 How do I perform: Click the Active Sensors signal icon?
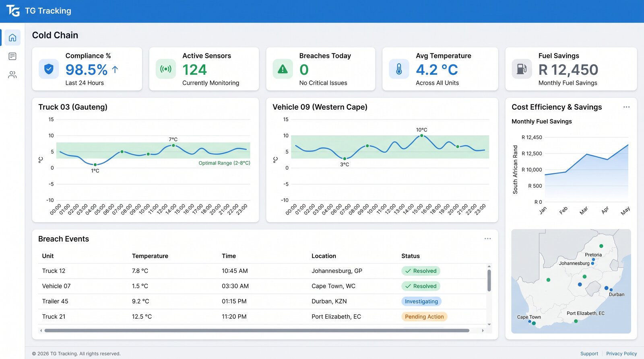(166, 69)
